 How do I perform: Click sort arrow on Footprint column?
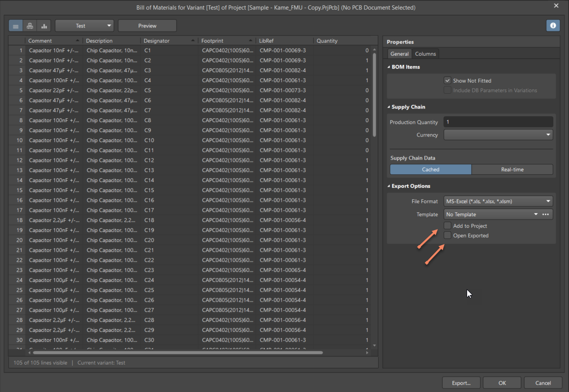tap(251, 41)
